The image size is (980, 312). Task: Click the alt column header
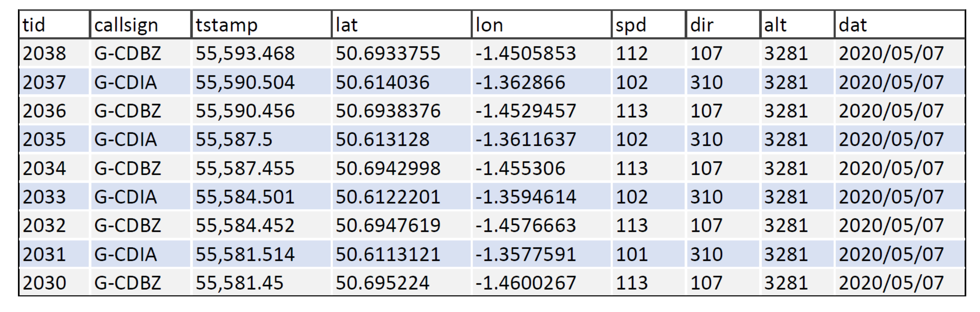point(797,25)
